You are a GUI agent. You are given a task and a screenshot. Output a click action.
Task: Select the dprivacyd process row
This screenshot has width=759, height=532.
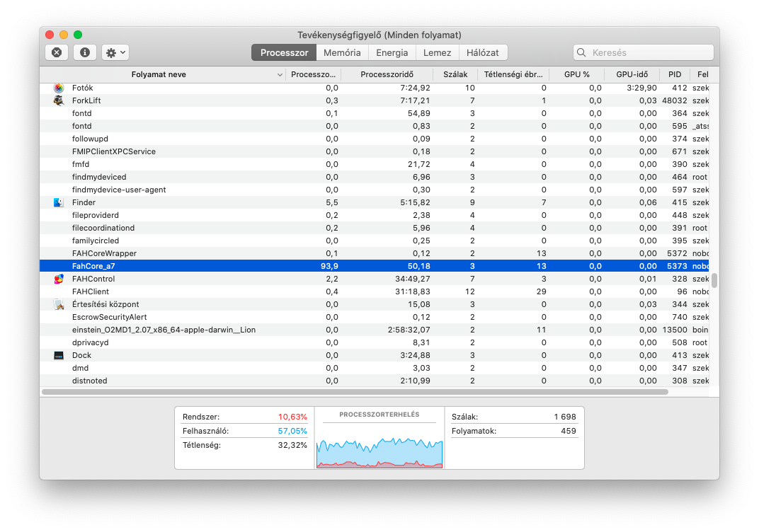pyautogui.click(x=374, y=342)
